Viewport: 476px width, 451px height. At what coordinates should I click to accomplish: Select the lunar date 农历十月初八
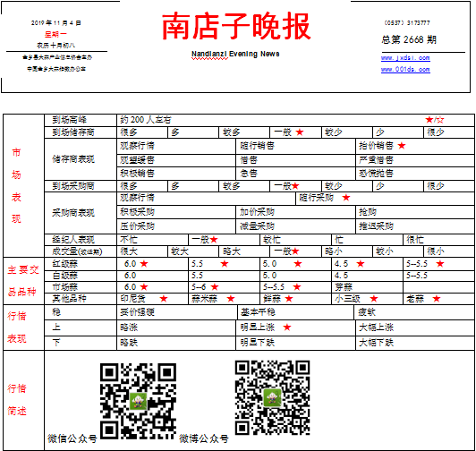point(55,46)
